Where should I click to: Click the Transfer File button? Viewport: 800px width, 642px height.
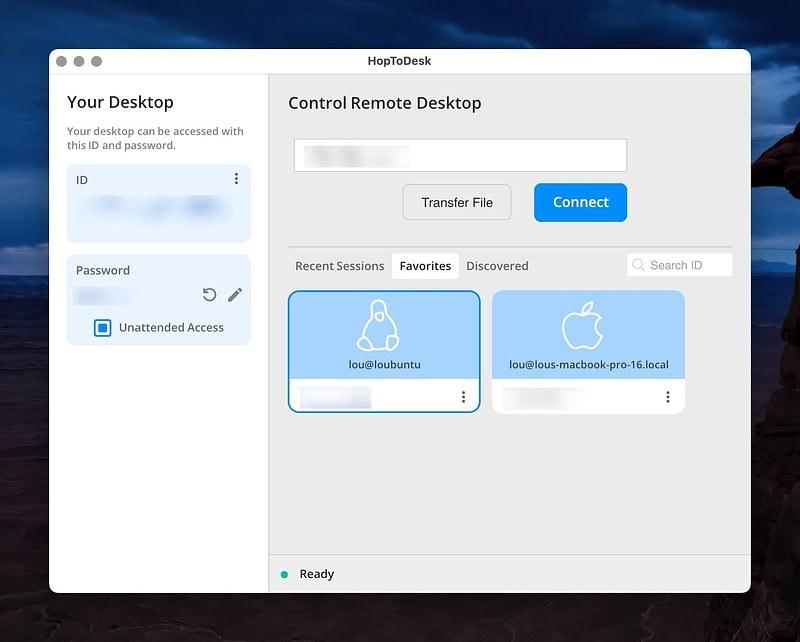(x=457, y=203)
